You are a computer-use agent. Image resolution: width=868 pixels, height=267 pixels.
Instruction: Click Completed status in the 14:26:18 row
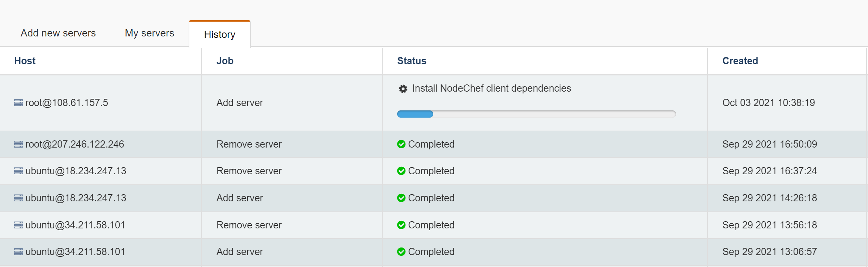(431, 198)
